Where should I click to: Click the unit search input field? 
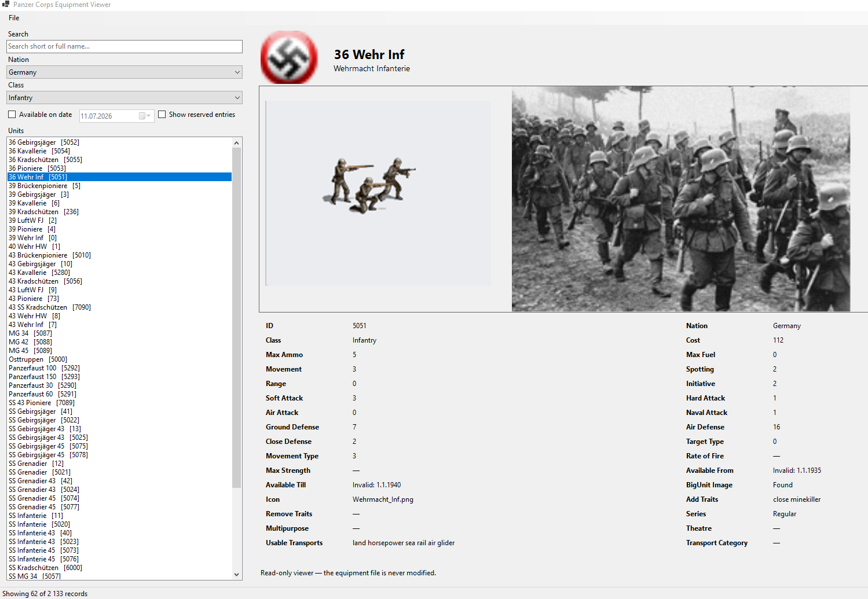click(x=124, y=46)
